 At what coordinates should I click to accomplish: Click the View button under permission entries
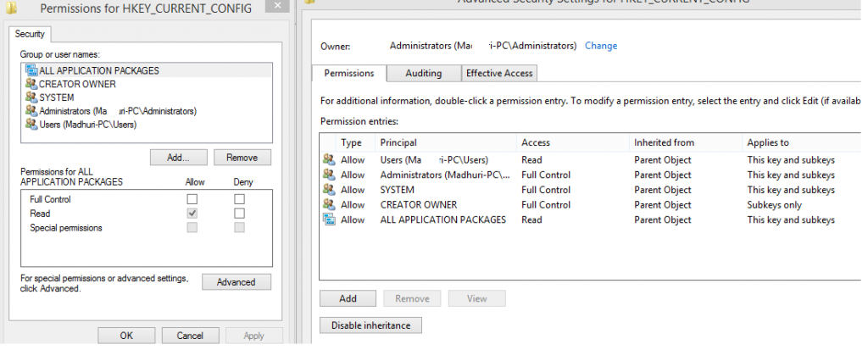[476, 298]
